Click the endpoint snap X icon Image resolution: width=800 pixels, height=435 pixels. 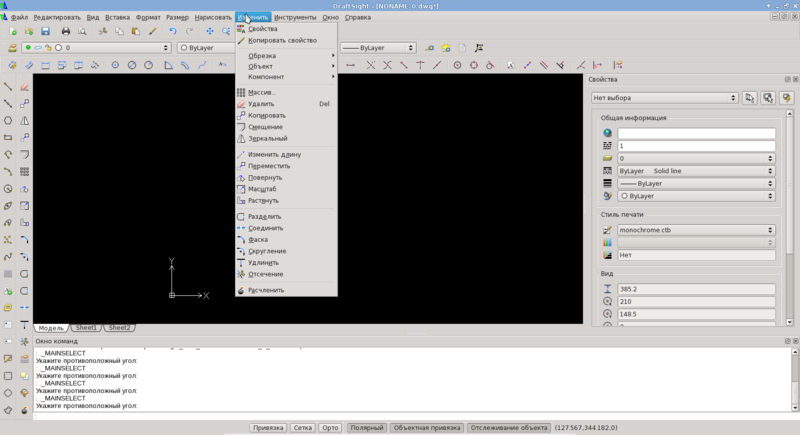tap(371, 65)
